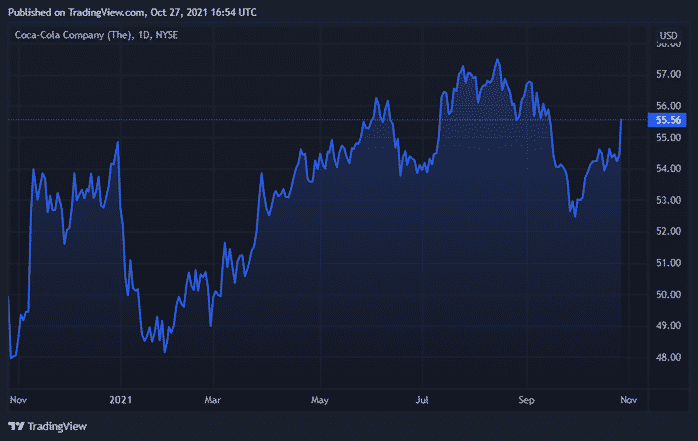The width and height of the screenshot is (698, 441).
Task: Select the Coca-Cola Company chart title
Action: click(96, 35)
